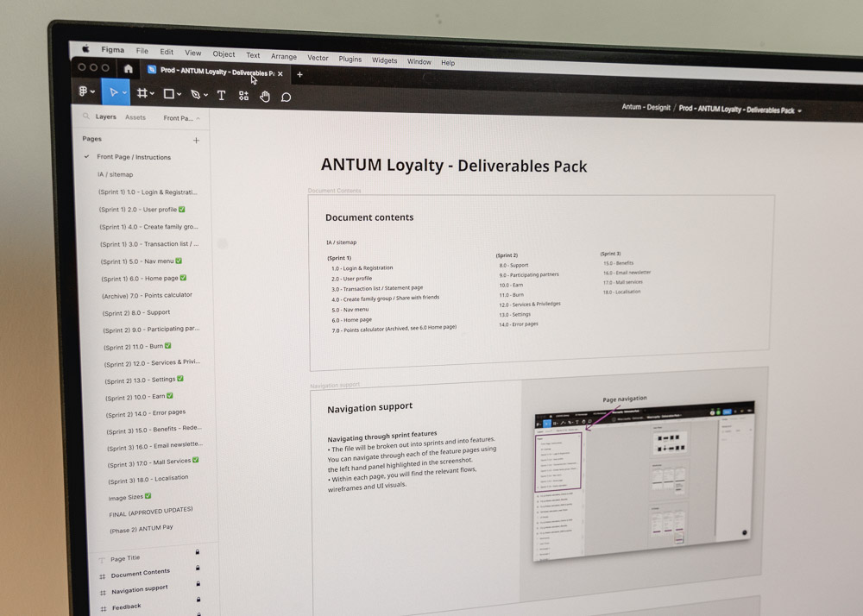Open the Figma main menu icon

(83, 91)
